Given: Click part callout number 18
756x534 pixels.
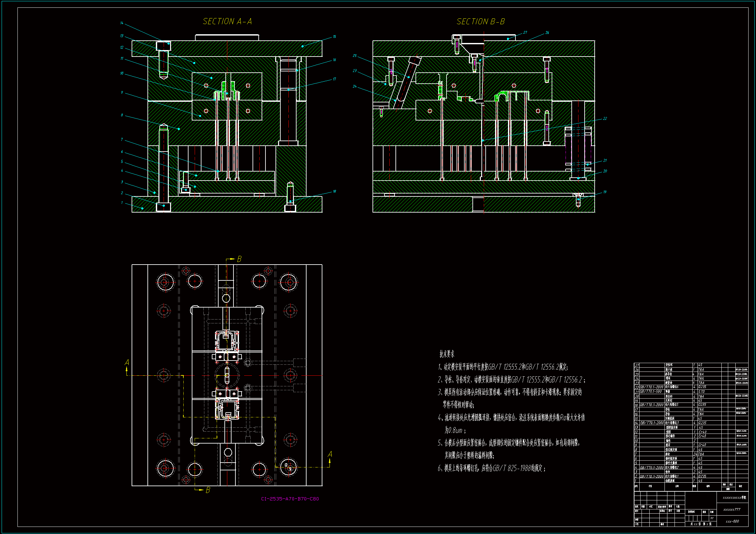Looking at the screenshot, I should click(x=334, y=191).
